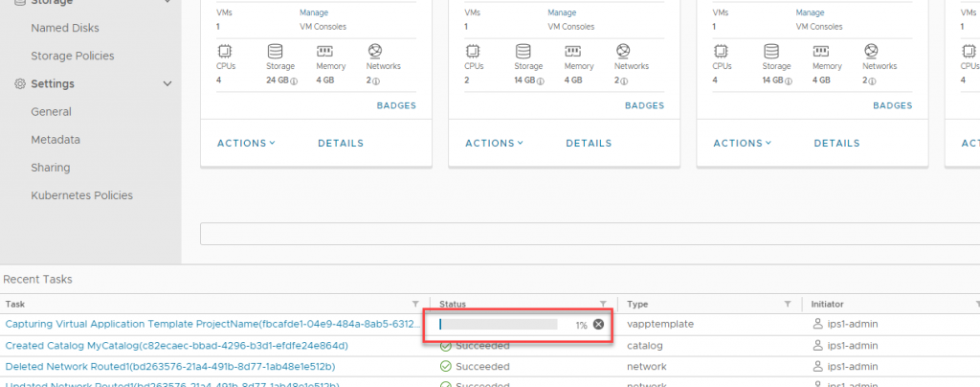This screenshot has width=980, height=387.
Task: Open the Created Catalog MyCatalog task link
Action: [x=177, y=345]
